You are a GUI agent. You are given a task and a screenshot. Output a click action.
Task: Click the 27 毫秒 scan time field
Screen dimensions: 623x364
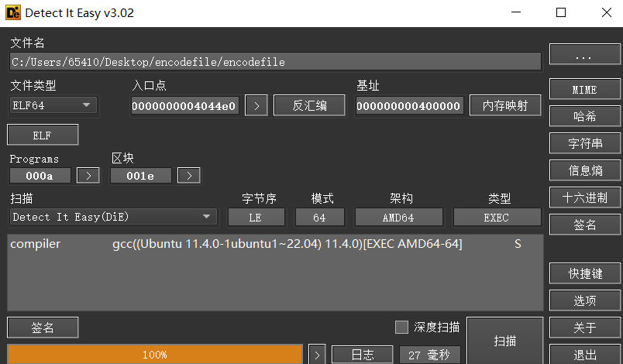pyautogui.click(x=429, y=355)
